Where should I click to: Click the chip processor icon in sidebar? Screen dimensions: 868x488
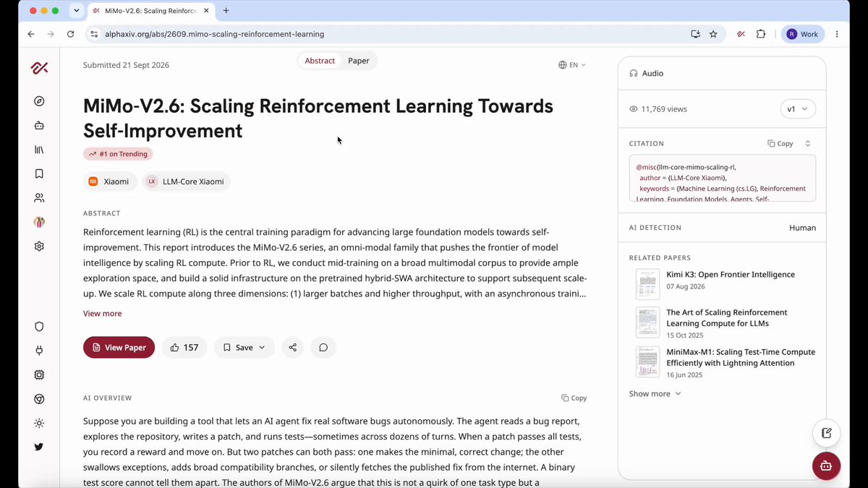[x=39, y=374]
